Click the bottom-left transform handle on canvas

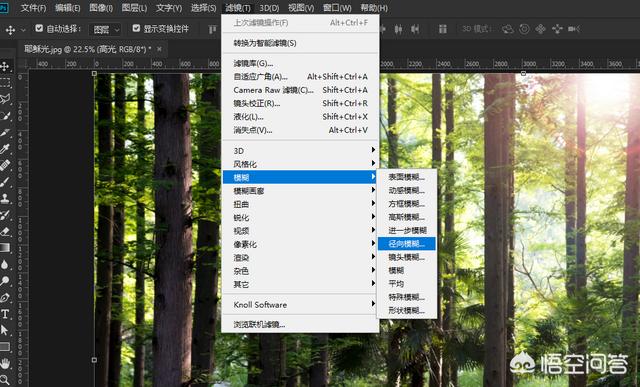coord(94,360)
